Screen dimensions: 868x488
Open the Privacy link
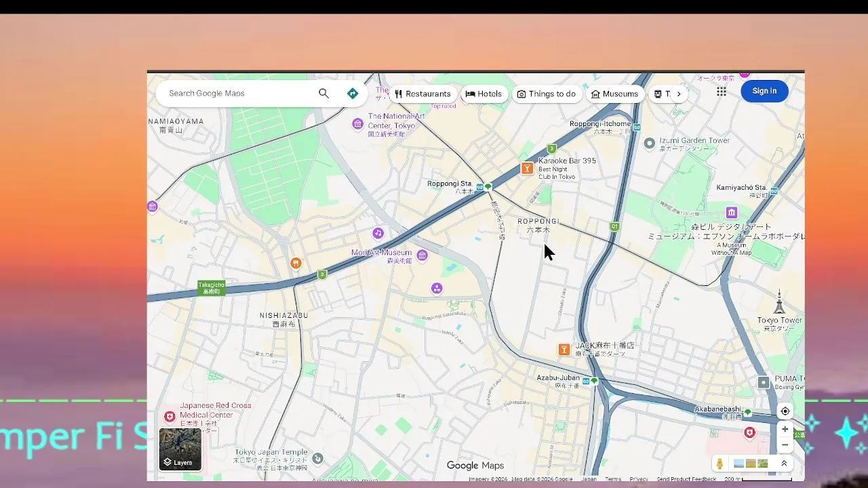pyautogui.click(x=639, y=479)
